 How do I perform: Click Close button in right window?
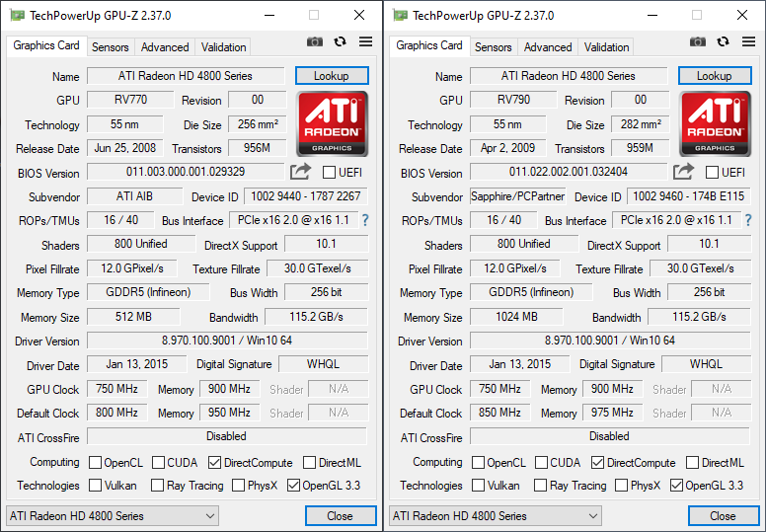click(x=724, y=516)
